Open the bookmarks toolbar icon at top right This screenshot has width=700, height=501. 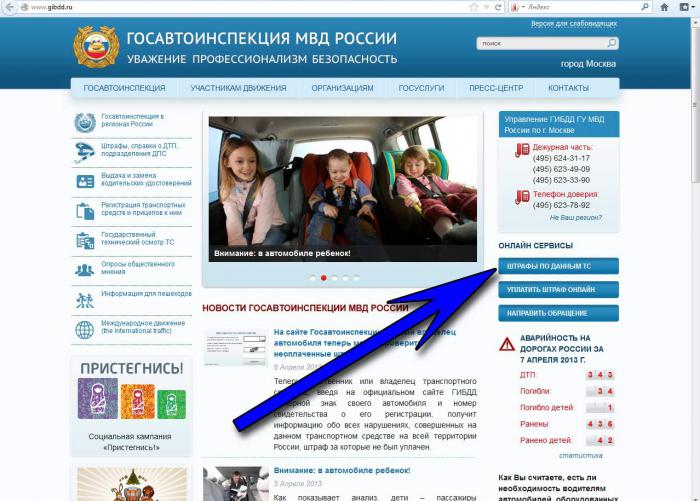[683, 7]
